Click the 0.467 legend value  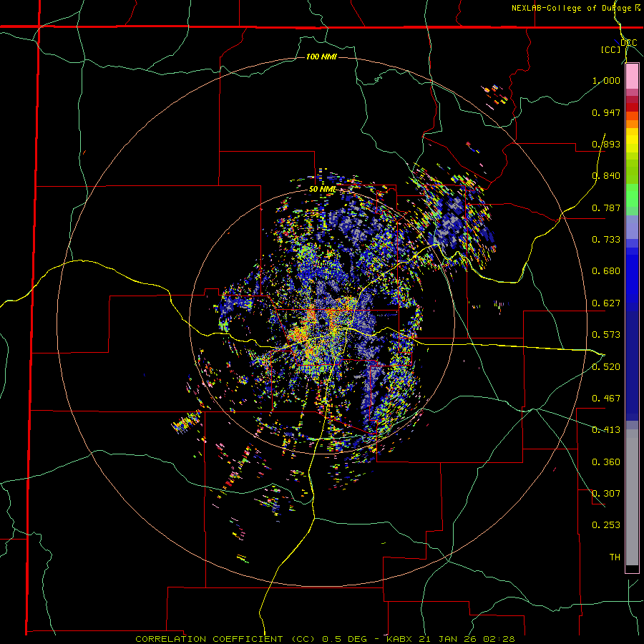(606, 399)
